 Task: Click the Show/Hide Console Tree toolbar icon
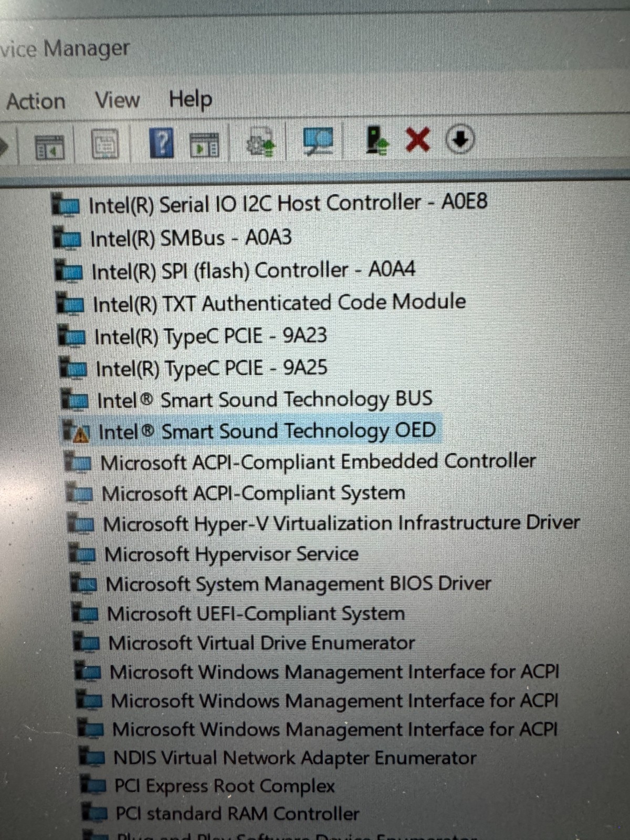click(49, 146)
